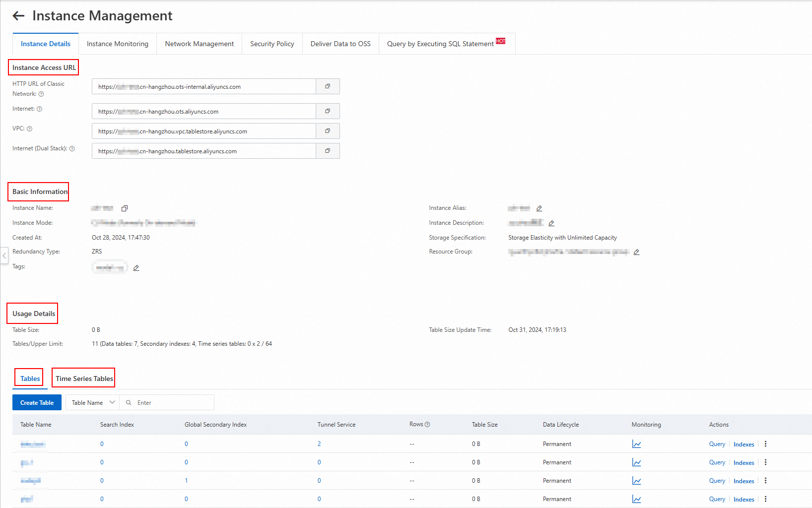Viewport: 812px width, 508px height.
Task: Click the Tunnel Service column header
Action: [337, 425]
